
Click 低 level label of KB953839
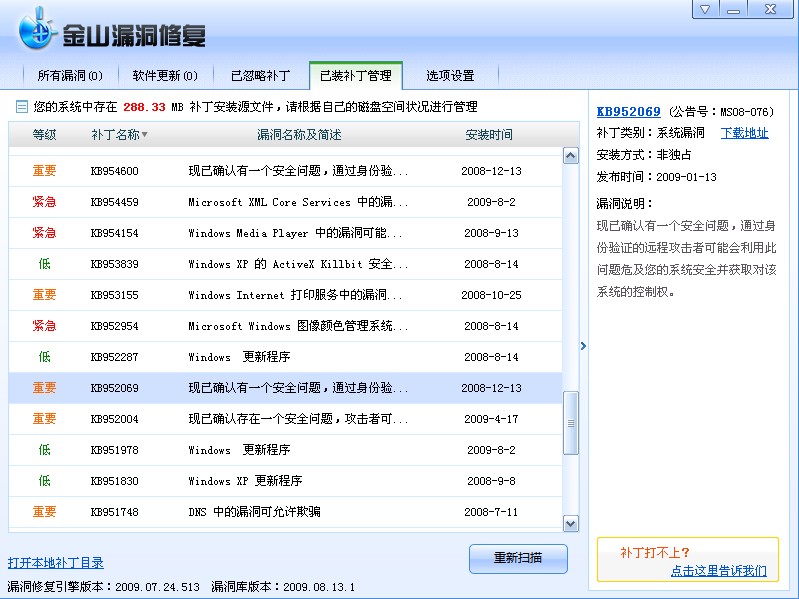click(44, 264)
